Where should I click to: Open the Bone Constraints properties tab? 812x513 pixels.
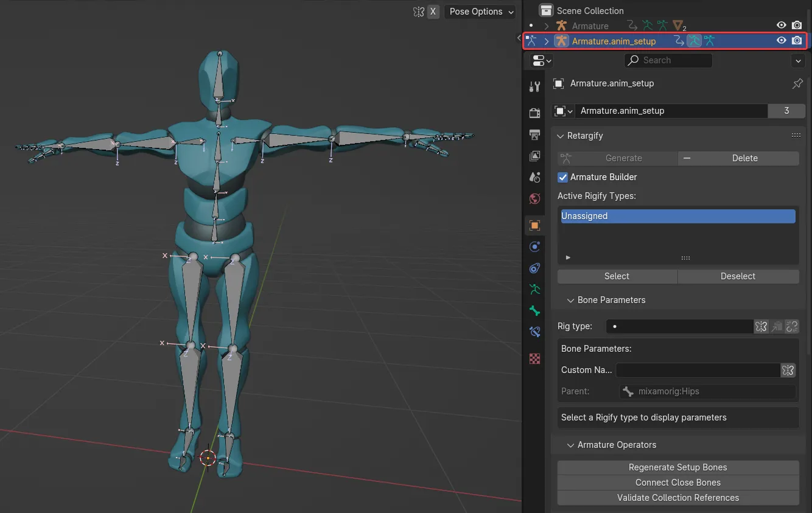point(535,332)
